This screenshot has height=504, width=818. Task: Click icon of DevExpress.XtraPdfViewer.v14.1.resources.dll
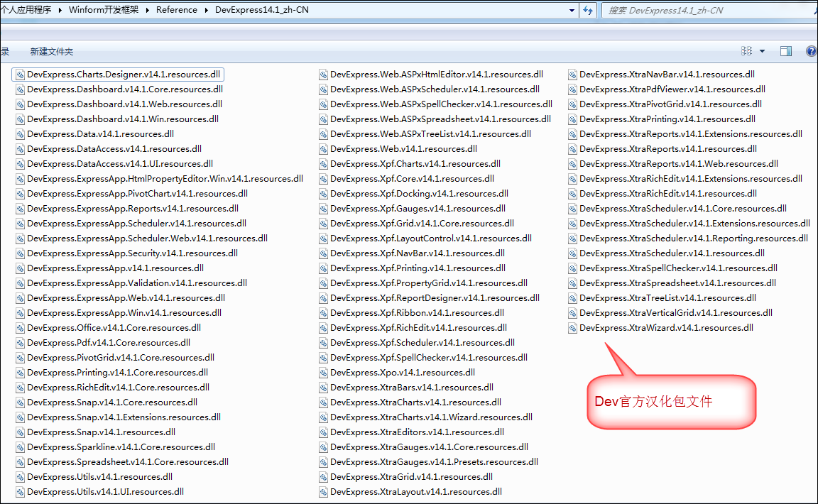tap(573, 89)
